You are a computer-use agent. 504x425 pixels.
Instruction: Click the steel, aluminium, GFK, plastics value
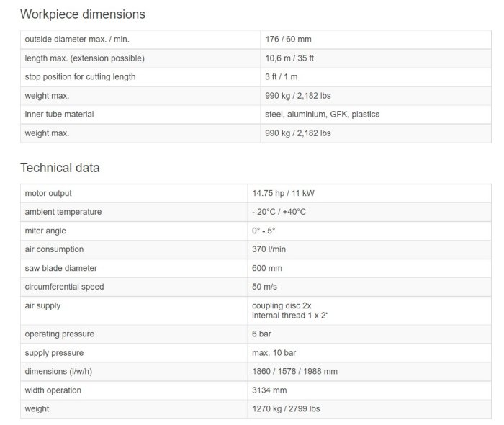pyautogui.click(x=323, y=115)
